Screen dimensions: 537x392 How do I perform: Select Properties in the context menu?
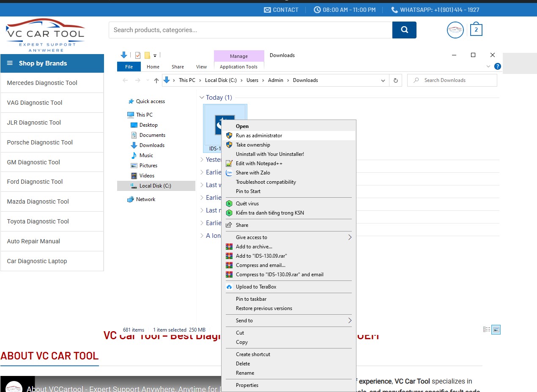(247, 385)
